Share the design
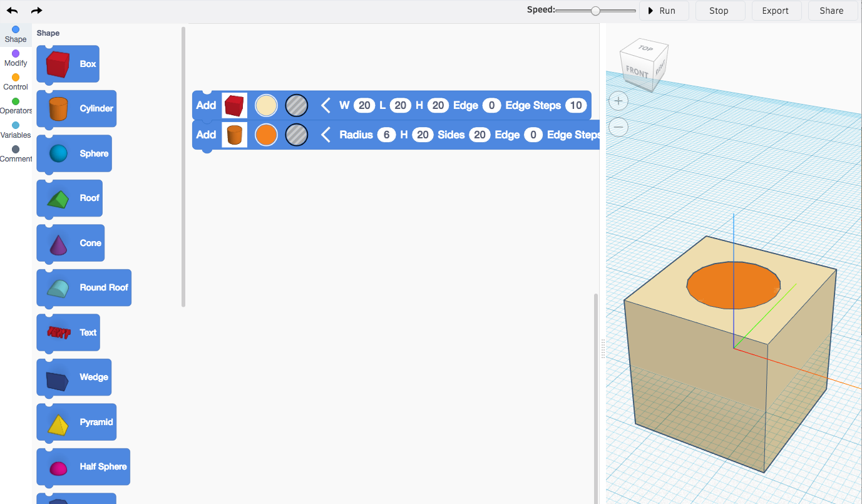The width and height of the screenshot is (862, 504). click(x=831, y=11)
